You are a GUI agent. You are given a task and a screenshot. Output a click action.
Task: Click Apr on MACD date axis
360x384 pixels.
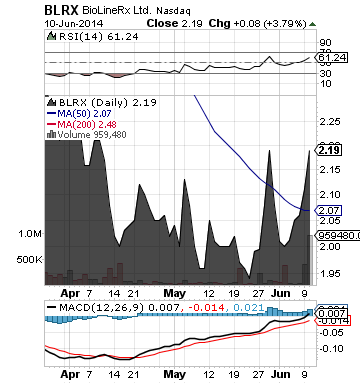coord(70,374)
